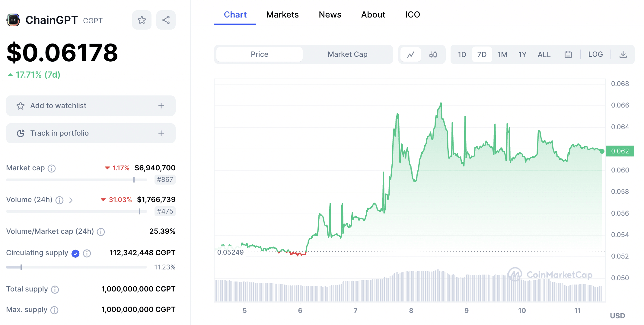This screenshot has width=644, height=325.
Task: Switch to the Markets tab
Action: click(282, 14)
